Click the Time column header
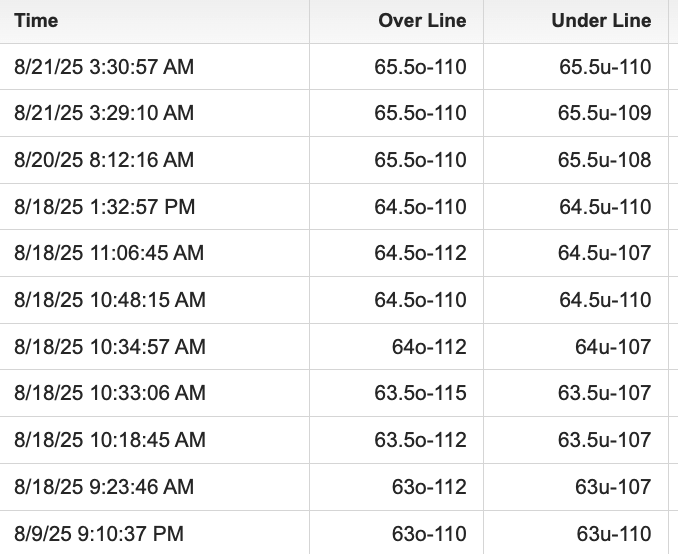 coord(36,21)
